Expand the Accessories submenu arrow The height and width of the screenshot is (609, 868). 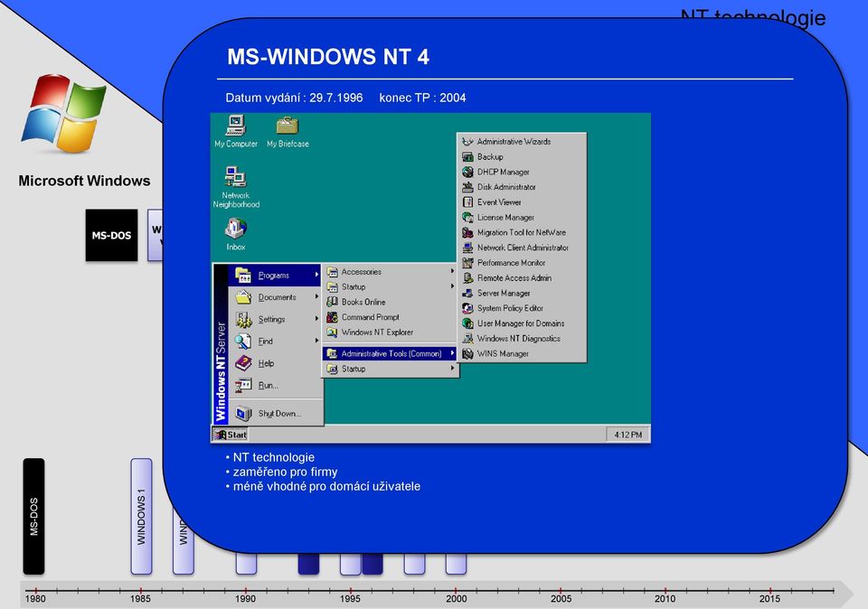[x=452, y=272]
